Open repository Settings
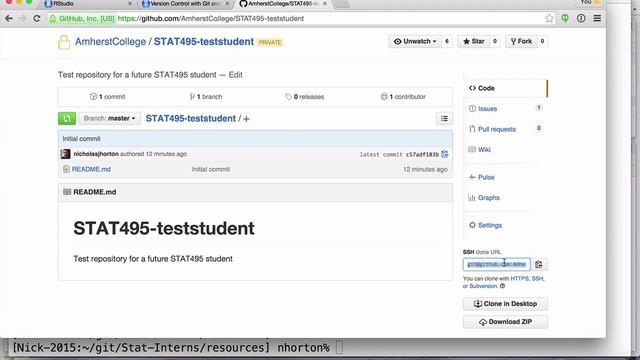Viewport: 640px width, 360px height. (x=490, y=225)
